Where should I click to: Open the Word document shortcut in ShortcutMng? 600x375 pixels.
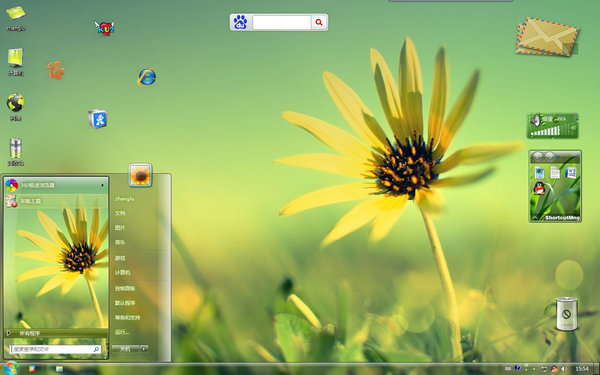coord(571,173)
